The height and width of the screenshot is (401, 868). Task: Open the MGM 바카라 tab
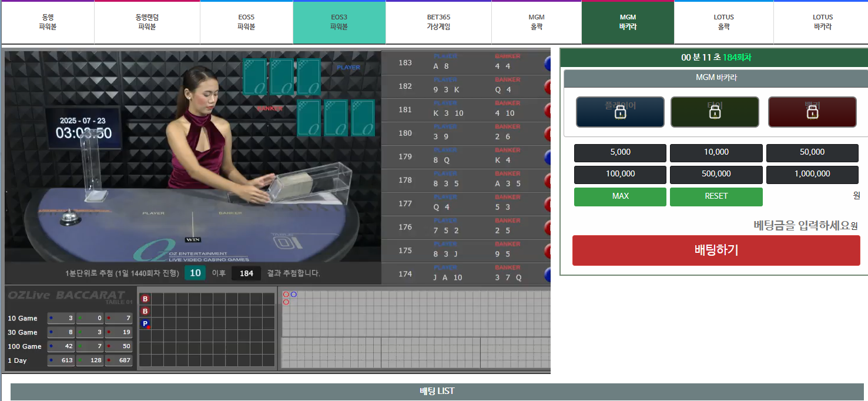click(x=628, y=22)
